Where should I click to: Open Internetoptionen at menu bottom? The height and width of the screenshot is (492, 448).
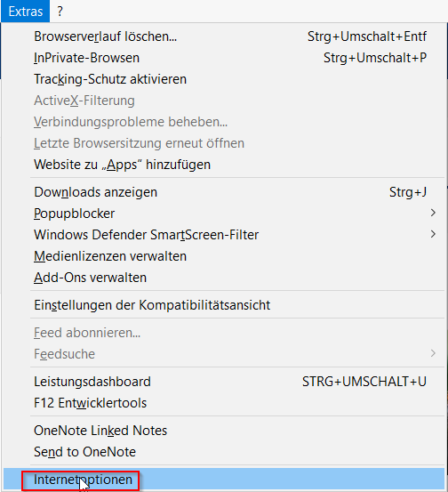tap(224, 480)
